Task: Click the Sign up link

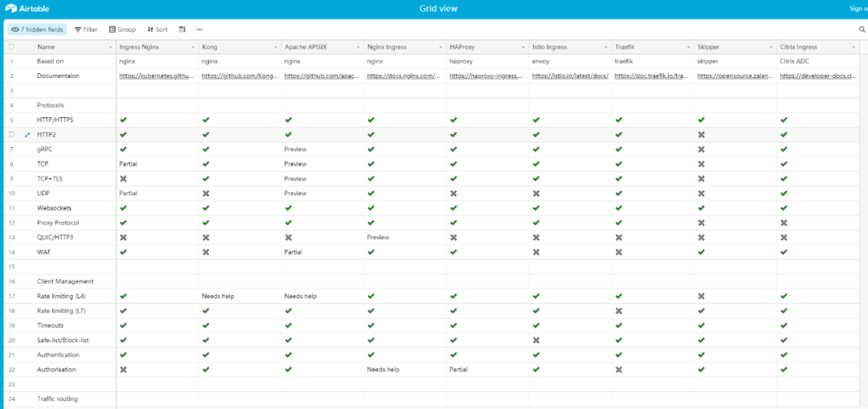Action: pyautogui.click(x=858, y=8)
